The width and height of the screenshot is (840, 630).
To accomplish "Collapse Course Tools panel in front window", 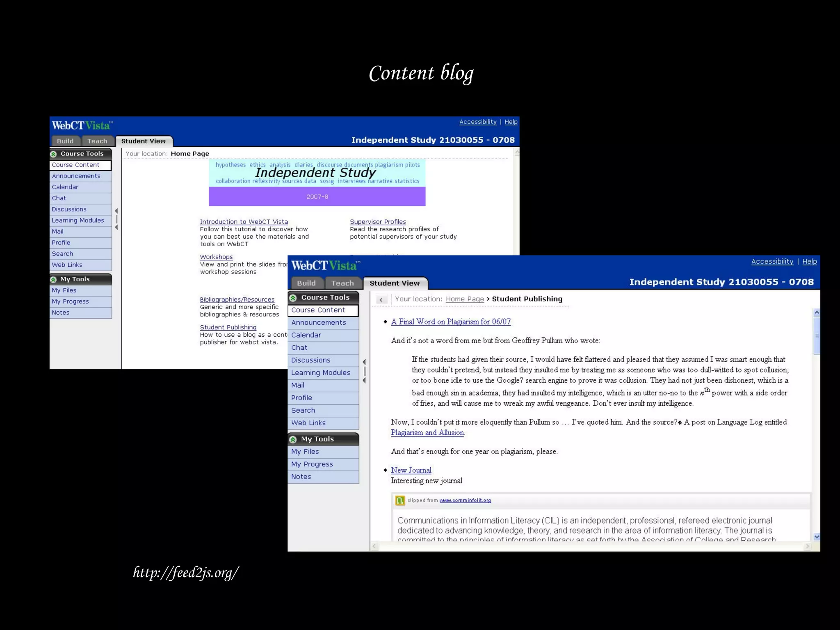I will (293, 298).
